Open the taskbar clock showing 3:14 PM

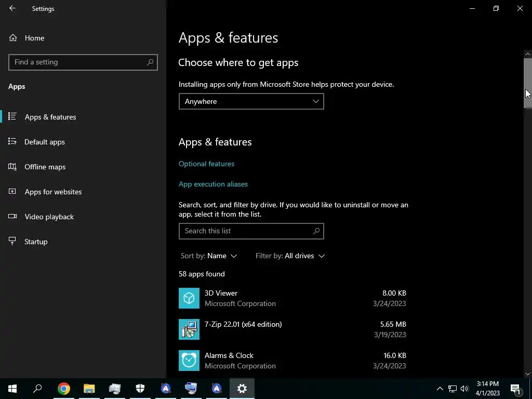pyautogui.click(x=487, y=389)
